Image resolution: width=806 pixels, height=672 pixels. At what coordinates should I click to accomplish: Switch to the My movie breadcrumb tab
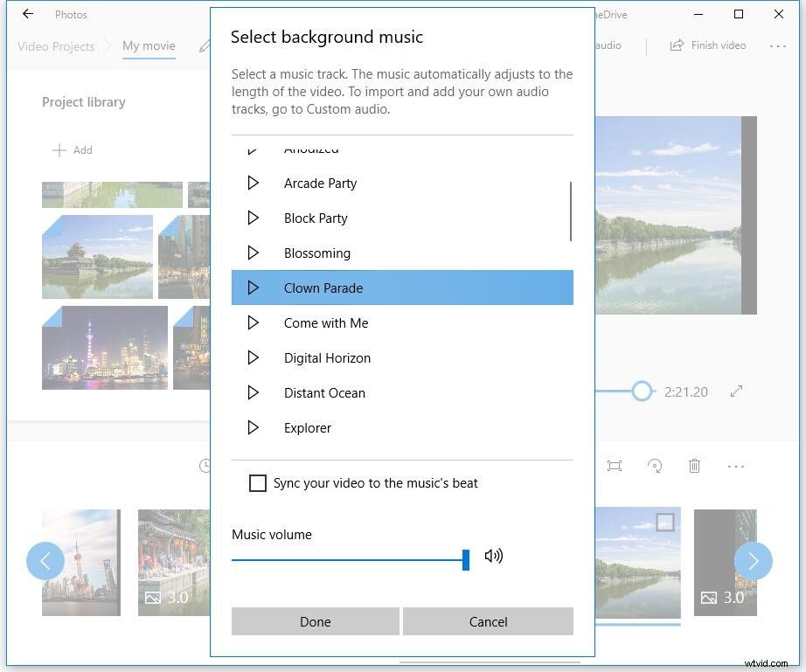pos(149,46)
